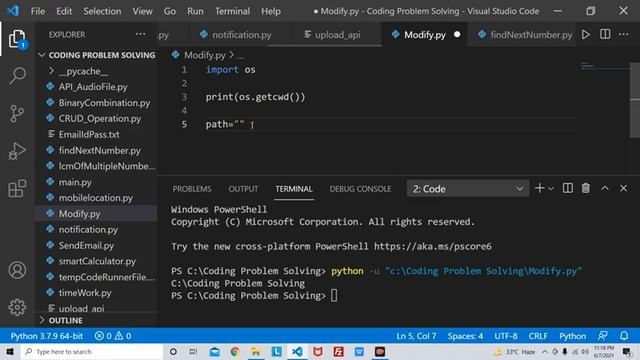This screenshot has width=640, height=360.
Task: Open File Explorer from taskbar
Action: [x=256, y=351]
